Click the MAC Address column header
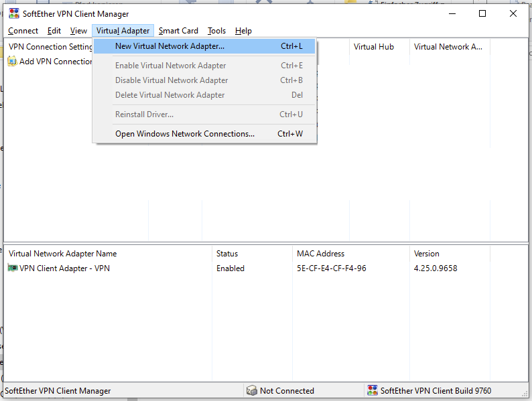This screenshot has height=401, width=532. [x=320, y=254]
